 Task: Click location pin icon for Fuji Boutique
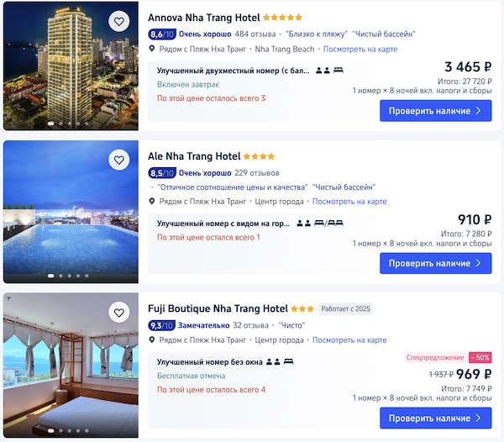pyautogui.click(x=152, y=339)
